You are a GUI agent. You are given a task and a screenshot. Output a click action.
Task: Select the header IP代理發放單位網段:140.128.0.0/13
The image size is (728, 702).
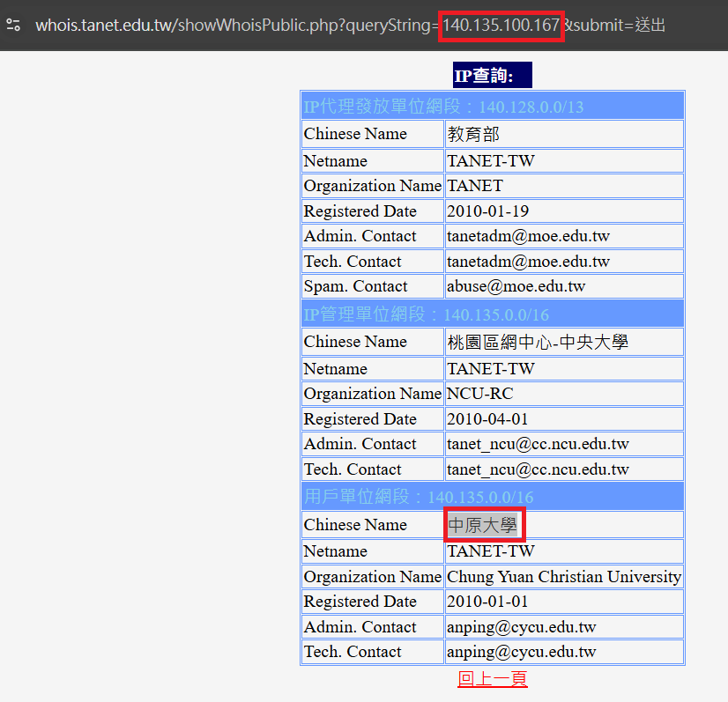click(x=492, y=107)
